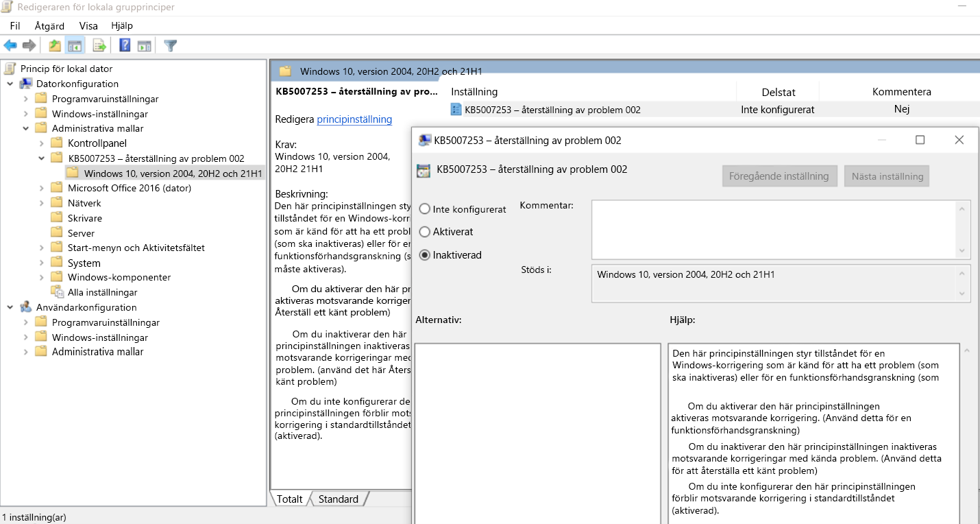The width and height of the screenshot is (980, 524).
Task: Sort by the Kommentera column header
Action: pos(902,92)
